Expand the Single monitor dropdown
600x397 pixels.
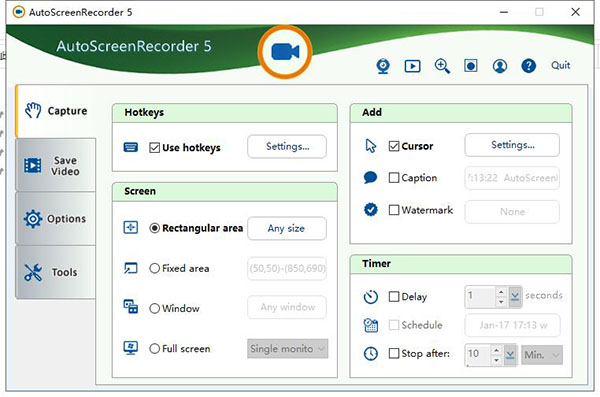[288, 349]
